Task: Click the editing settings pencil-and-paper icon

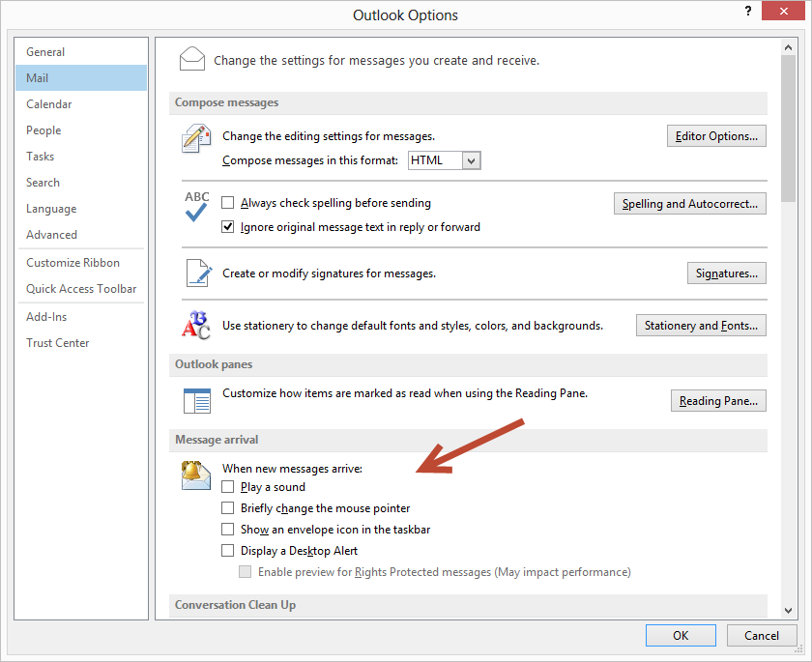Action: point(196,139)
